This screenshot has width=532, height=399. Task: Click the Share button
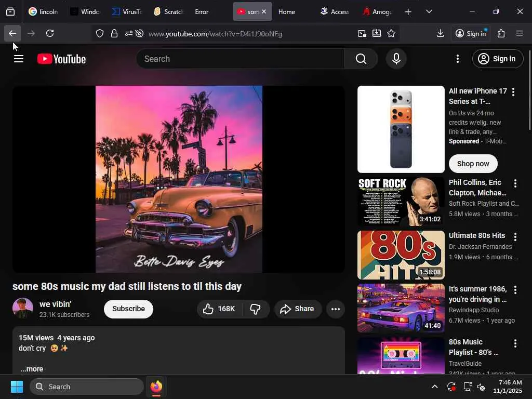pos(298,309)
